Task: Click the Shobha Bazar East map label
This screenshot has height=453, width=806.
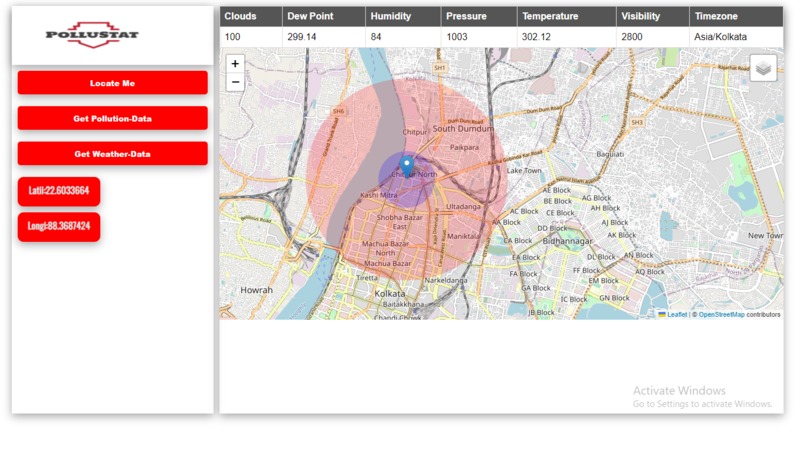Action: click(399, 222)
